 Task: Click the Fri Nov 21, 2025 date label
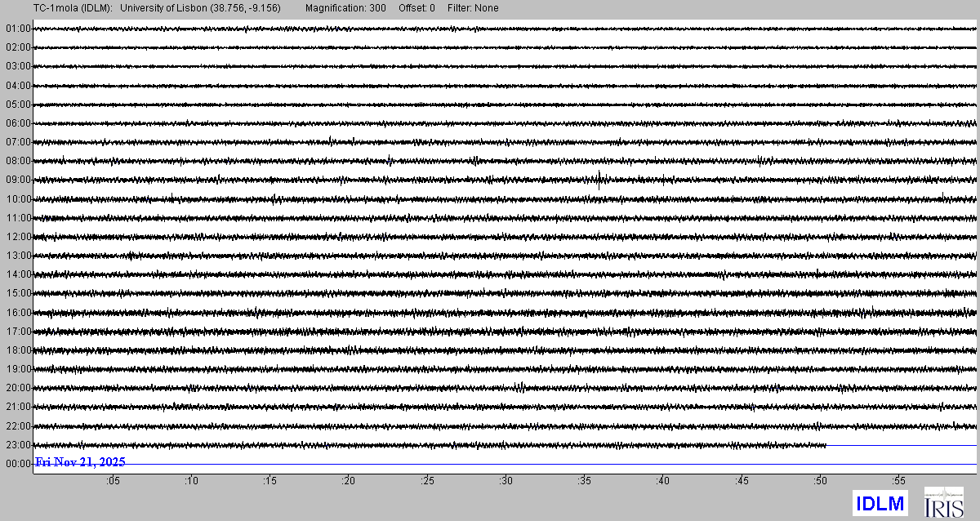tap(80, 462)
